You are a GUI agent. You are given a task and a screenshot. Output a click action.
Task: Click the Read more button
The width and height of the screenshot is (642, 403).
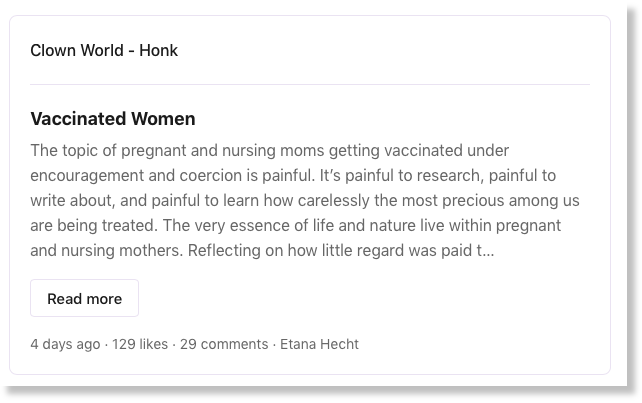pyautogui.click(x=84, y=298)
